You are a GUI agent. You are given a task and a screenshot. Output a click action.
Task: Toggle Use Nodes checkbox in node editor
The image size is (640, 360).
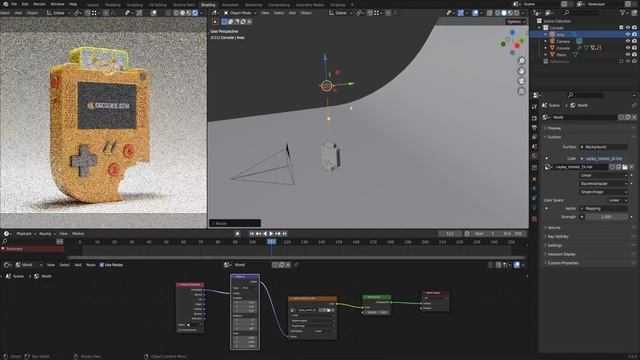tap(102, 265)
